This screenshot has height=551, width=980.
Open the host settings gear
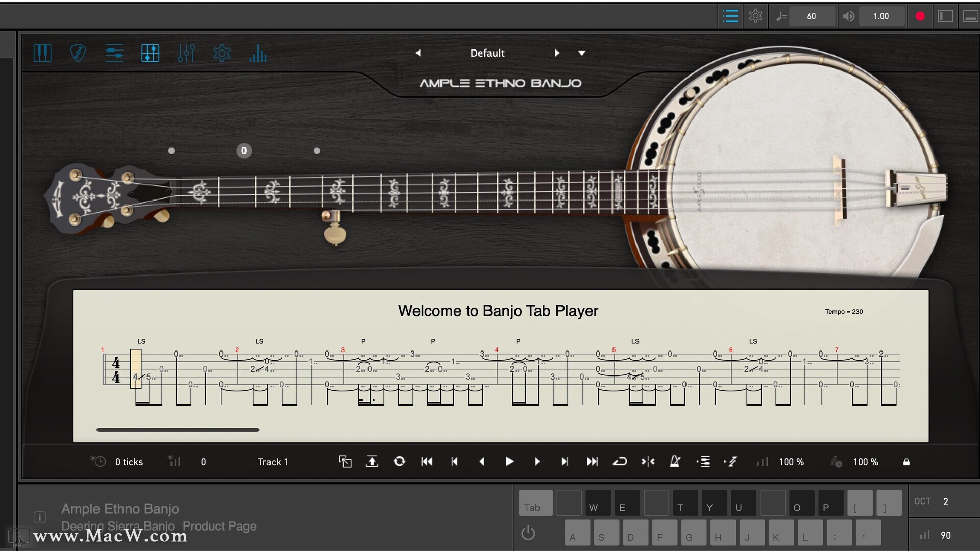coord(756,16)
